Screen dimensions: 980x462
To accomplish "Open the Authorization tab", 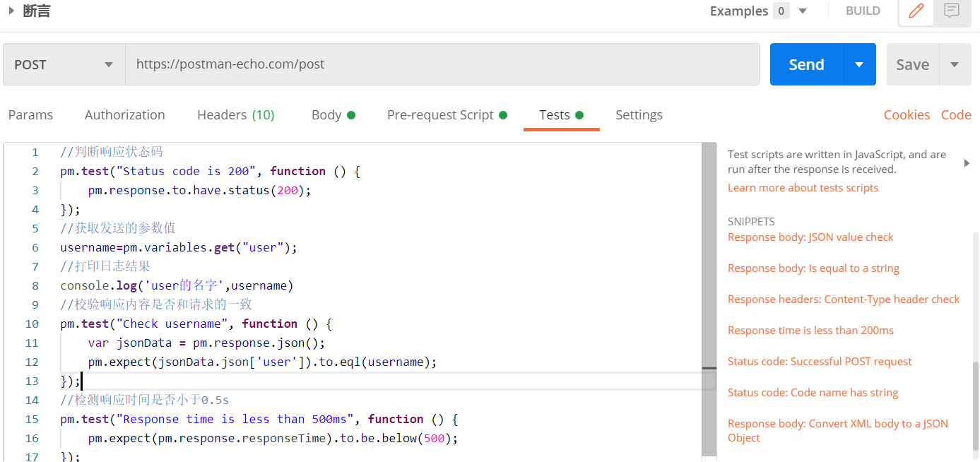I will point(125,115).
